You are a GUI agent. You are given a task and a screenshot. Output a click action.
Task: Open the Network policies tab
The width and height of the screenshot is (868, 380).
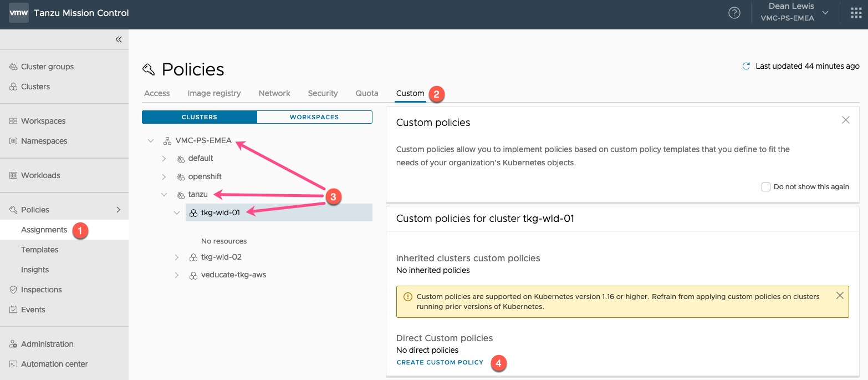tap(274, 93)
